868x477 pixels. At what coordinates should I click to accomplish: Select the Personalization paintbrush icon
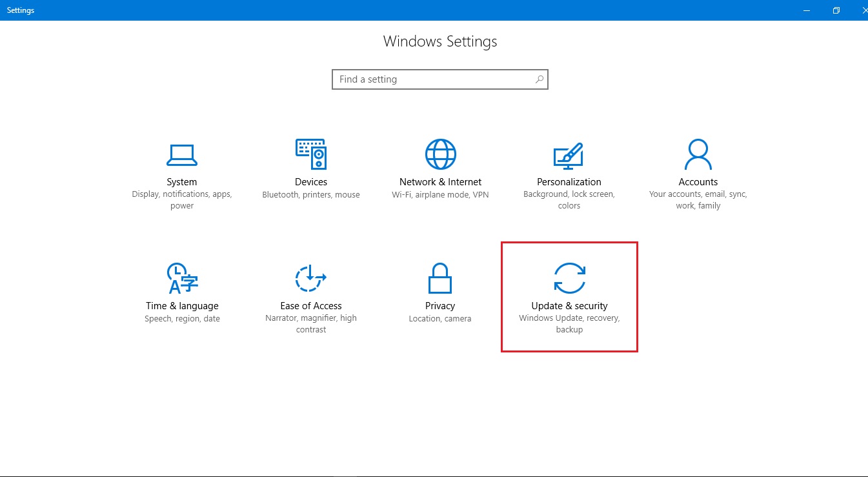569,155
